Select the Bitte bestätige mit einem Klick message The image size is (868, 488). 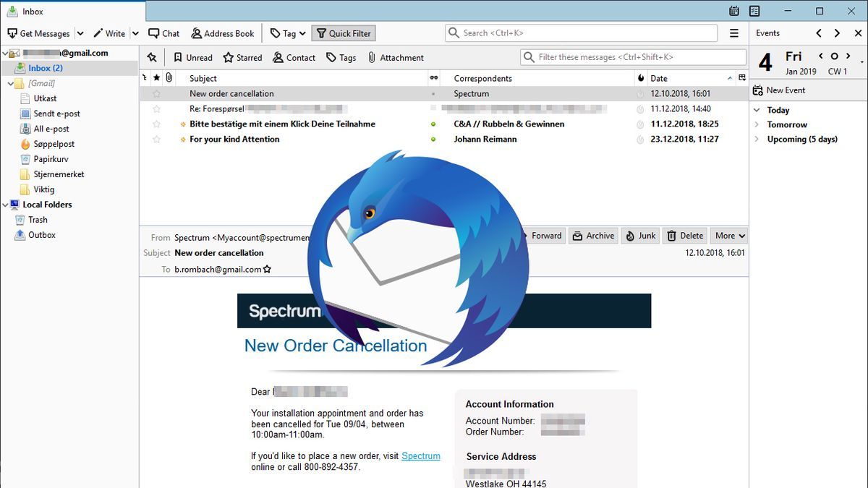pyautogui.click(x=444, y=124)
